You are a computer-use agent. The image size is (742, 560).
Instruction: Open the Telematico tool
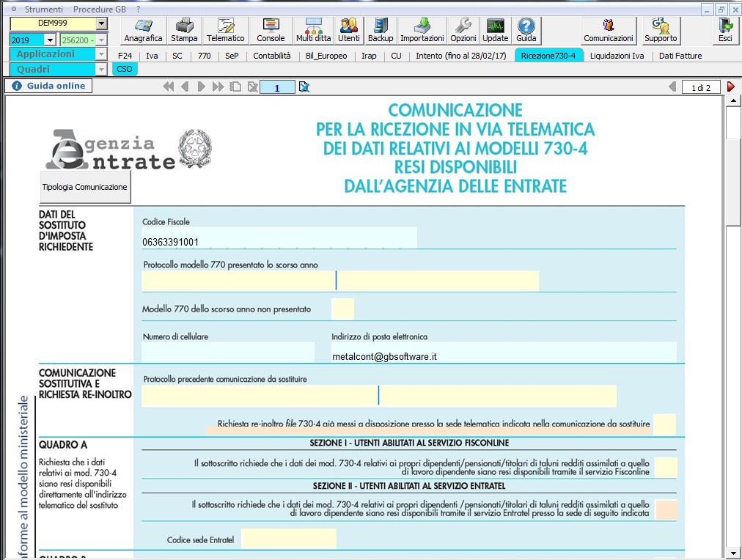(225, 30)
